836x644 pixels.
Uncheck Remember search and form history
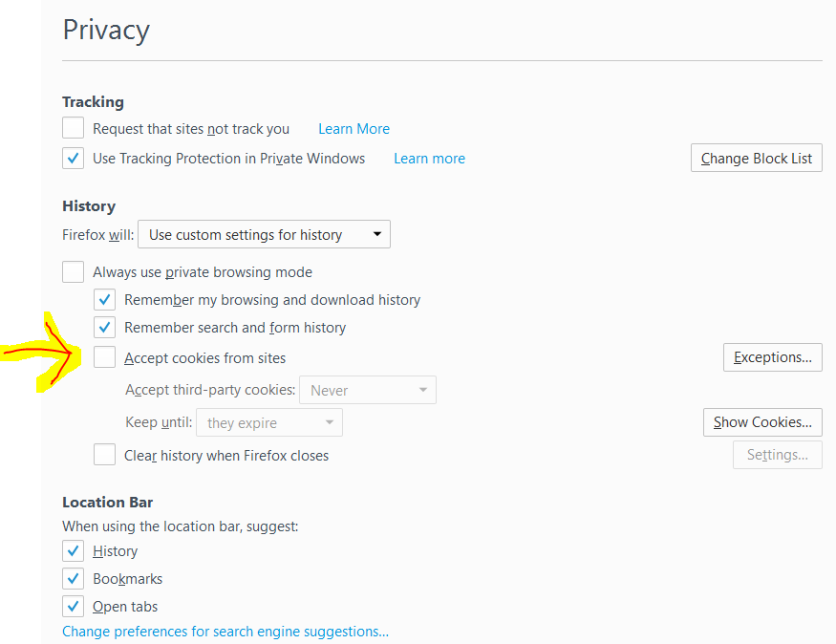click(x=104, y=328)
